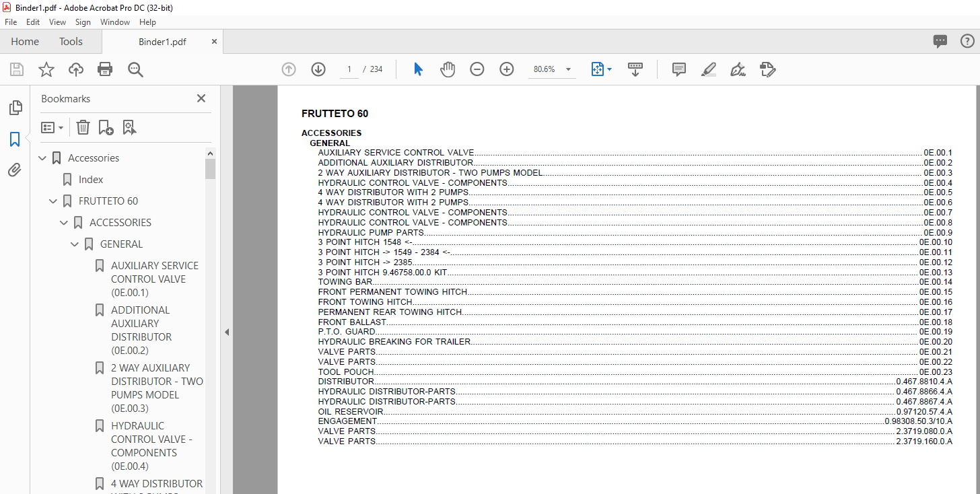Screen dimensions: 980x494
Task: Delete the selected bookmark with the trash icon
Action: (83, 127)
